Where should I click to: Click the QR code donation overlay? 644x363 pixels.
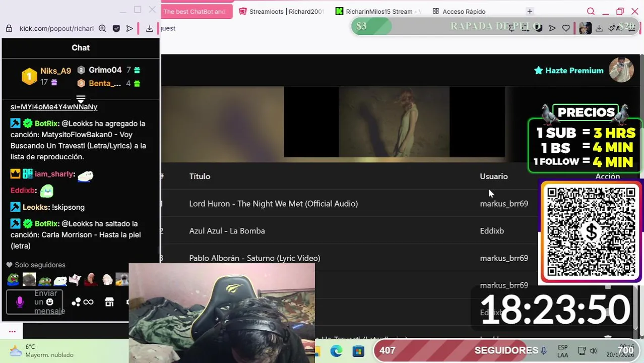[591, 232]
